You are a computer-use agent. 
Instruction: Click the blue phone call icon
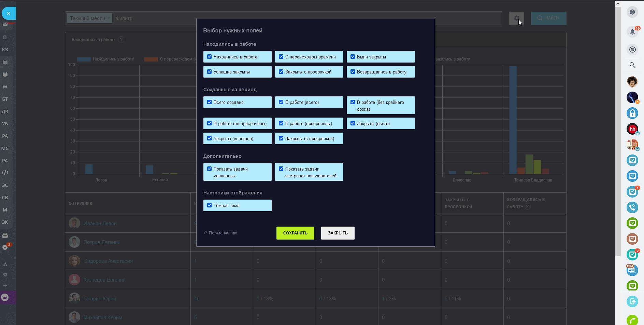[x=632, y=207]
